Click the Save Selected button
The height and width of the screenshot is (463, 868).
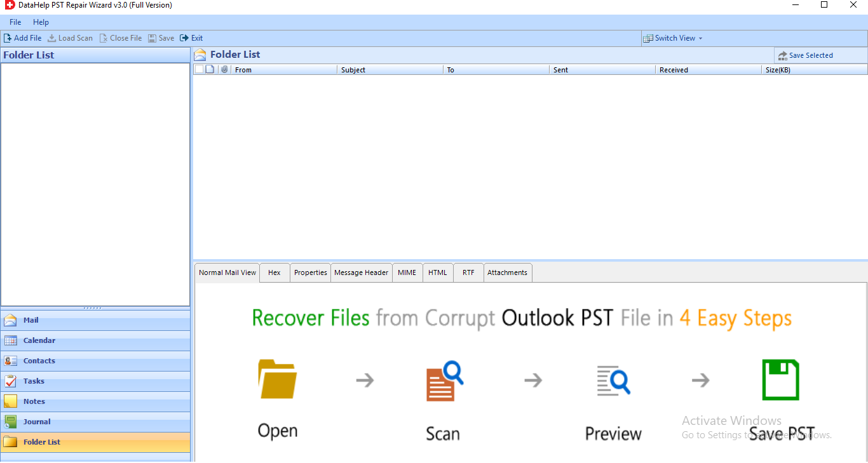[x=804, y=55]
